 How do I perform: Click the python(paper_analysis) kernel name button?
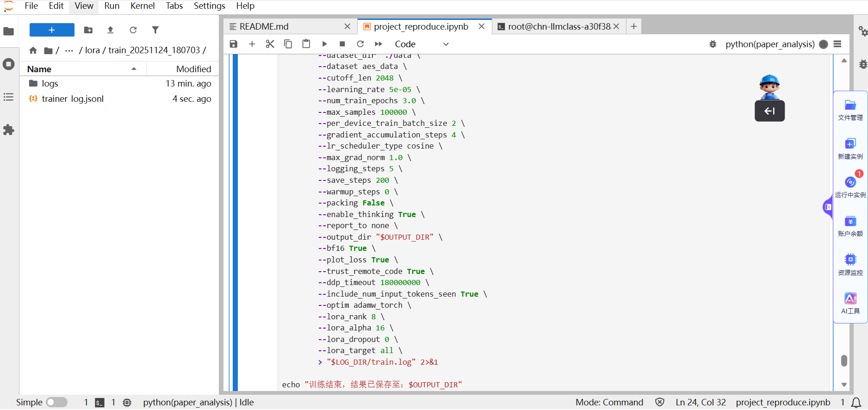(x=769, y=44)
